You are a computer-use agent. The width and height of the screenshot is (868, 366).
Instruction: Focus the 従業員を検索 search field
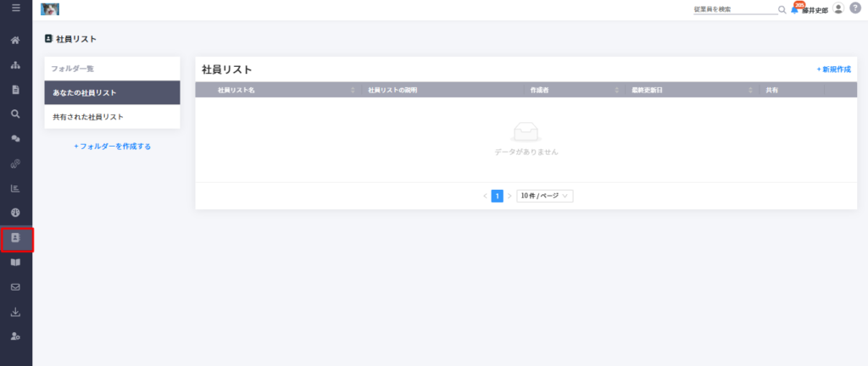click(735, 9)
